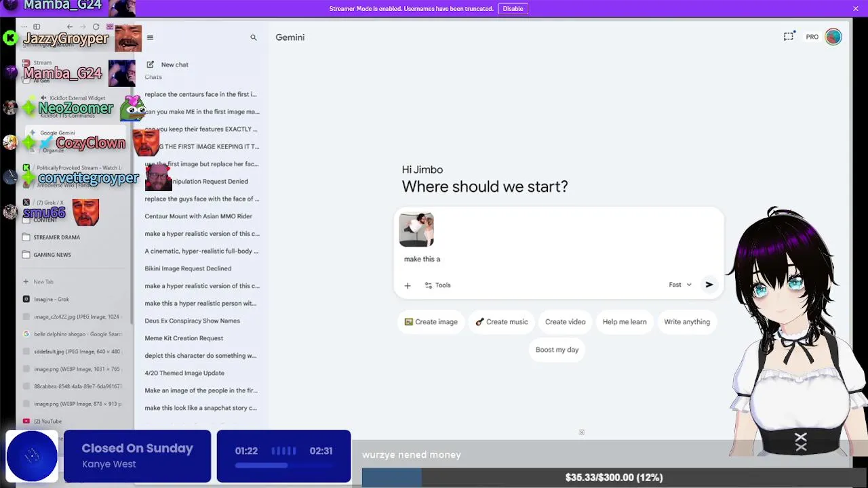Click the PRO plan badge
868x488 pixels.
pyautogui.click(x=812, y=37)
